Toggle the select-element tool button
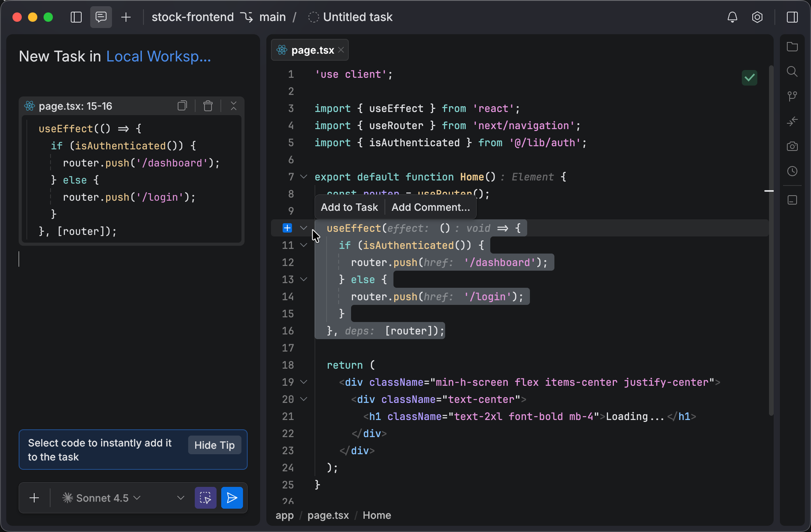The image size is (811, 532). coord(205,498)
